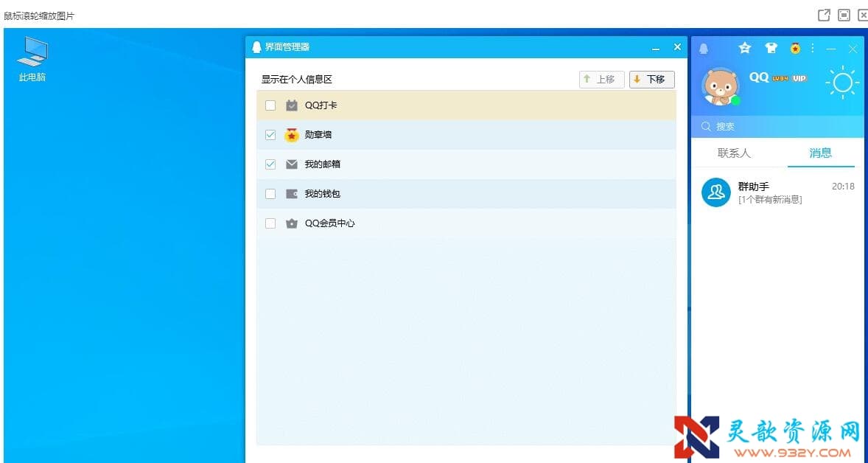Click the pop-out icon in viewer top bar
Screen dimensions: 868x463
point(824,15)
